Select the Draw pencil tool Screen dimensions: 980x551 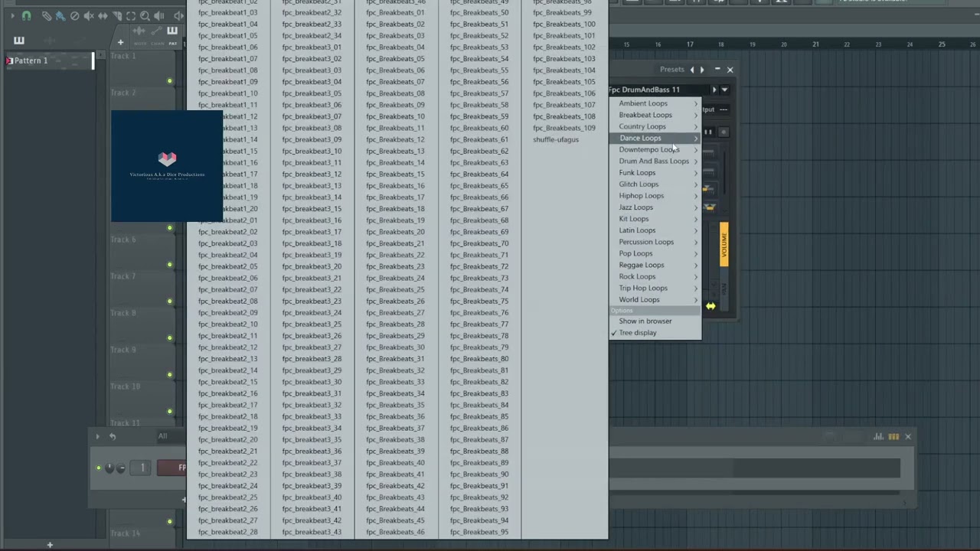(x=47, y=15)
